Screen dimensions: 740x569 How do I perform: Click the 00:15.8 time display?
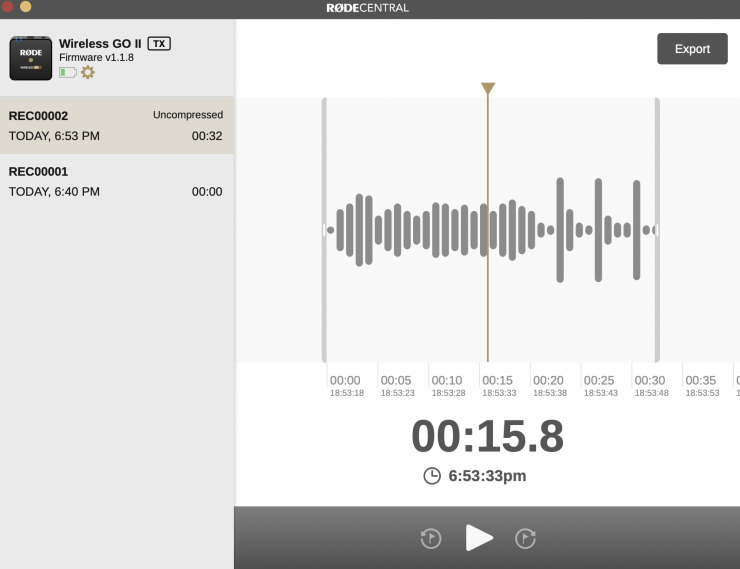487,437
